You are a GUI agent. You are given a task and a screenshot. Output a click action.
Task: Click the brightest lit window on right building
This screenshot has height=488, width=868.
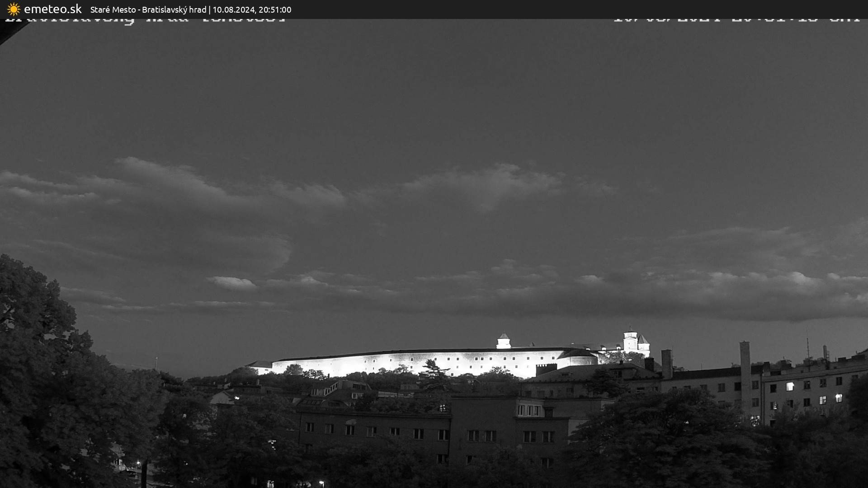(x=790, y=386)
